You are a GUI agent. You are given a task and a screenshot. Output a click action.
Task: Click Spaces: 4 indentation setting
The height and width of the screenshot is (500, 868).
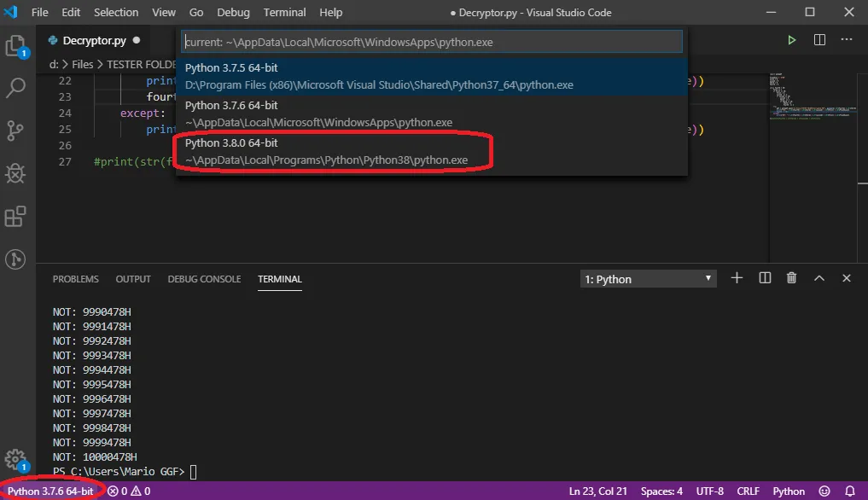(x=661, y=491)
